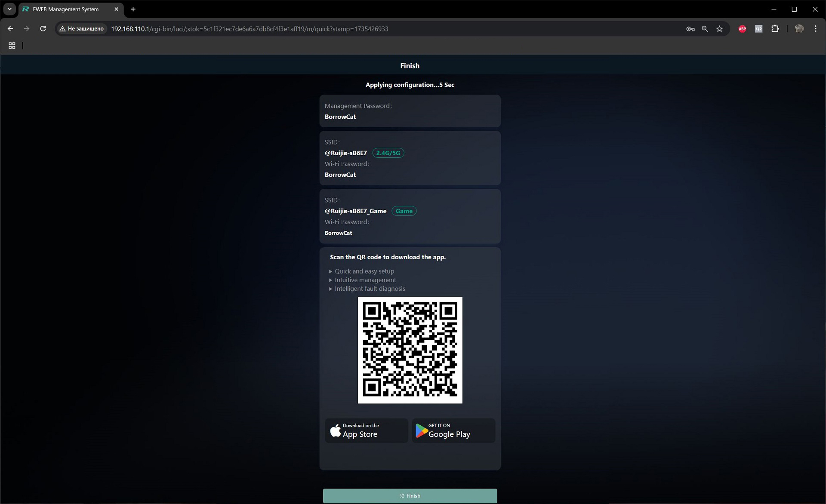Screen dimensions: 826x504
Task: Click the 2.4G/5G band badge
Action: [388, 153]
